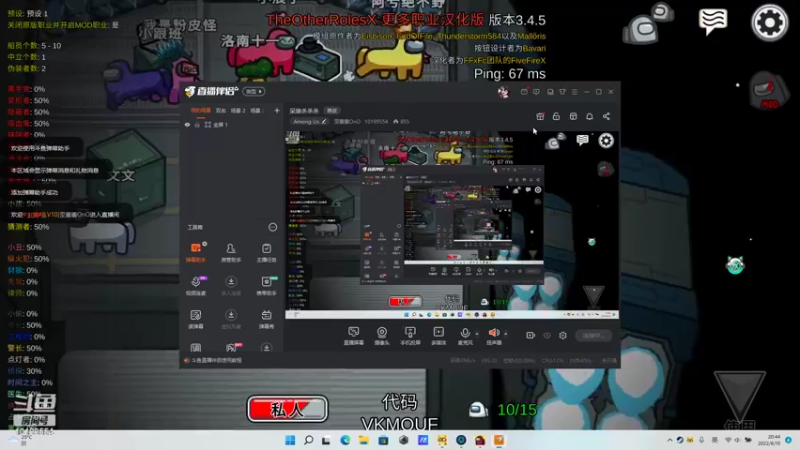Click the skin shirt icon in title bar
Viewport: 800px width, 450px height.
[562, 92]
